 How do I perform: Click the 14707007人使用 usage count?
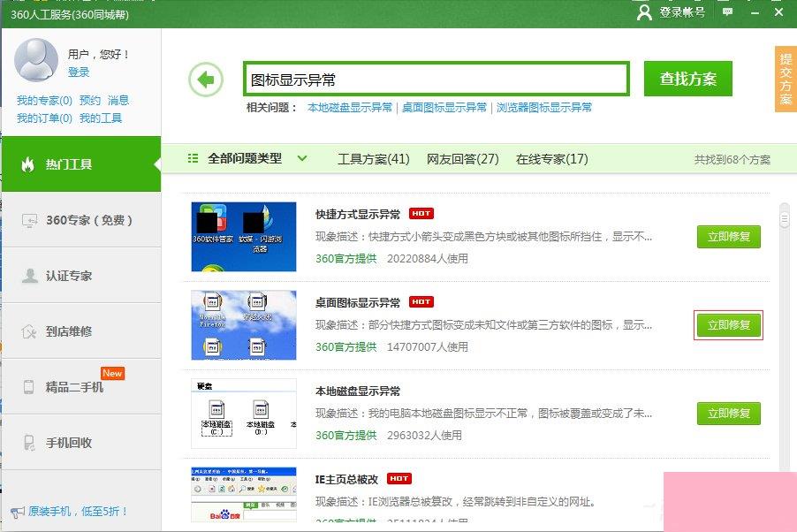[428, 347]
